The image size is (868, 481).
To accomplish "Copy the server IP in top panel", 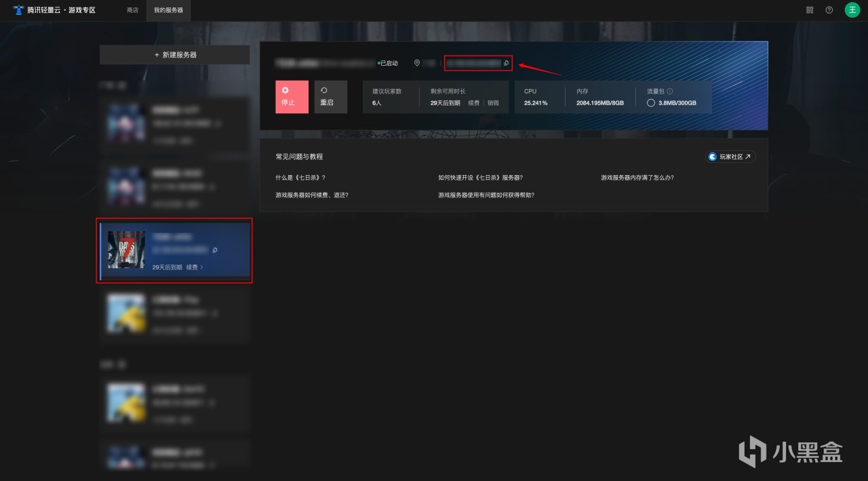I will click(x=506, y=63).
